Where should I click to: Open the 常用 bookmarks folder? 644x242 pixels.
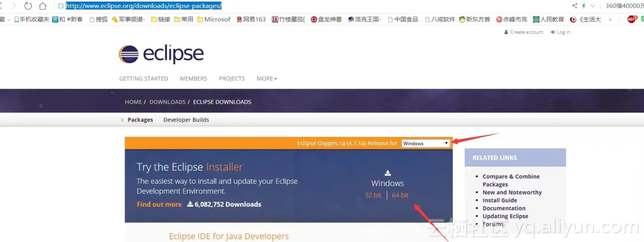(184, 19)
